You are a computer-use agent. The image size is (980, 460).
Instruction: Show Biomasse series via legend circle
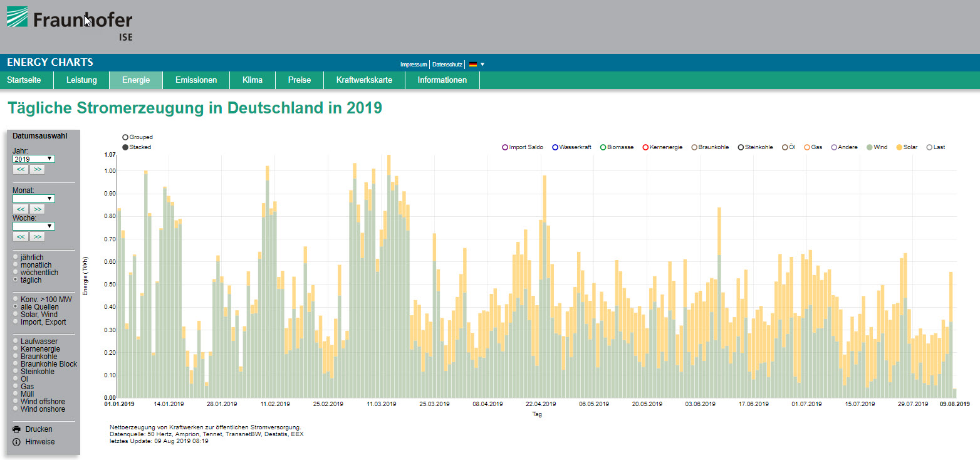pos(603,147)
